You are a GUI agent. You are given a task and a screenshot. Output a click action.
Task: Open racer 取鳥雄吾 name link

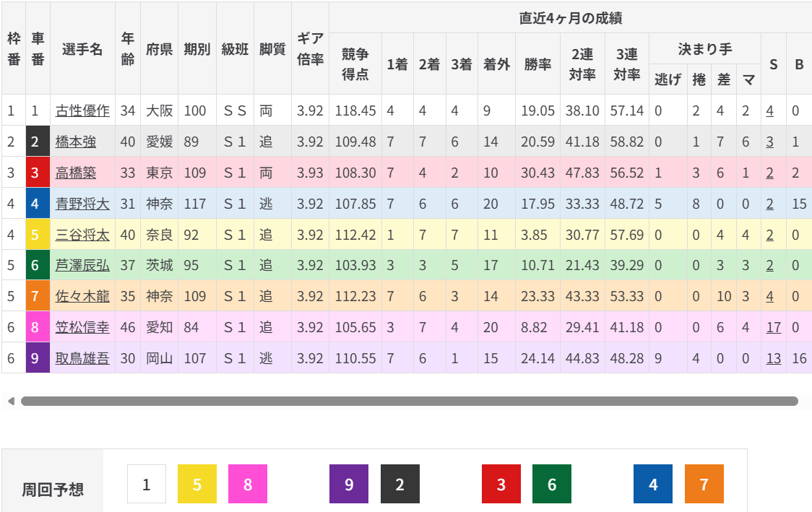point(82,358)
